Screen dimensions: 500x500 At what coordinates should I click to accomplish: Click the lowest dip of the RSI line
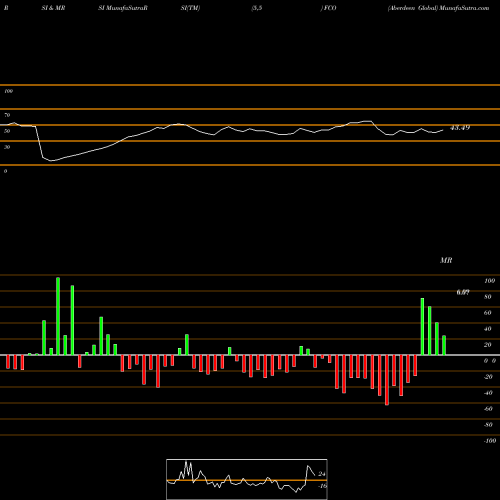tap(51, 161)
